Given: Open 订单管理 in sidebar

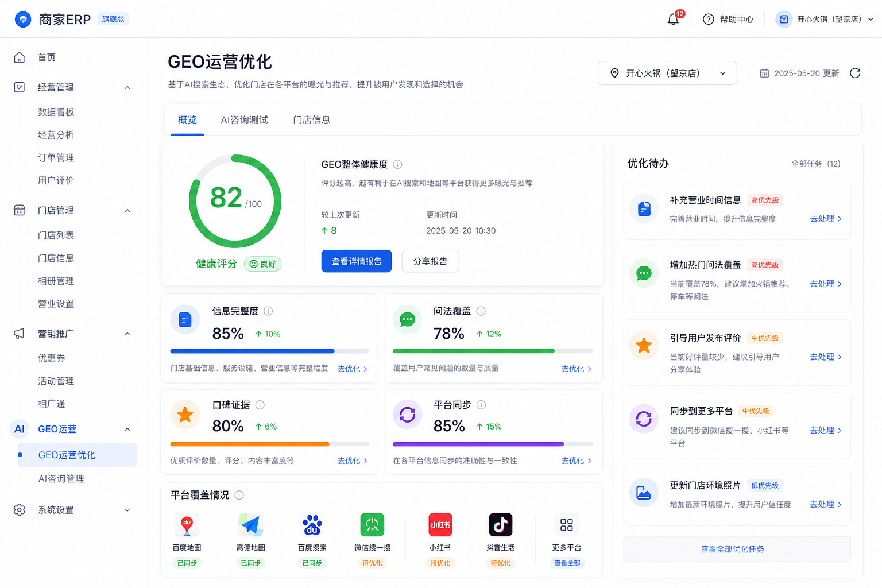Looking at the screenshot, I should (x=56, y=157).
